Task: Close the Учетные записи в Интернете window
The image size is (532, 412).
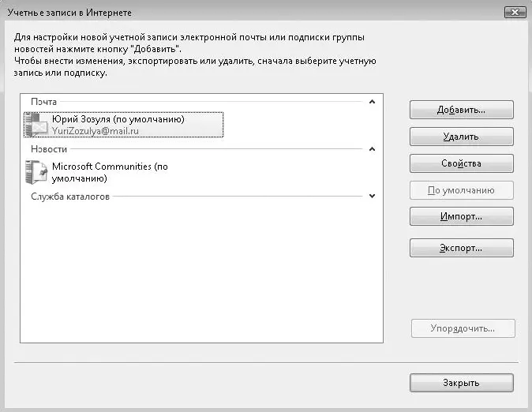Action: click(515, 12)
